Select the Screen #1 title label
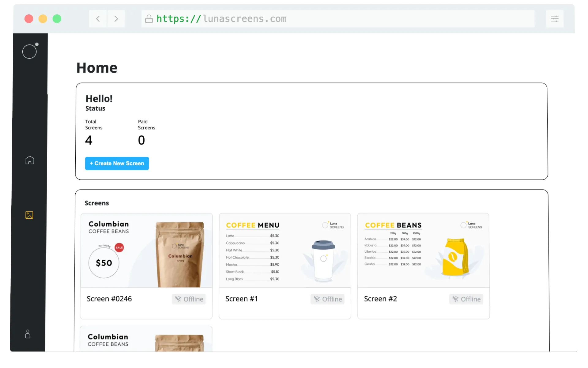588x368 pixels. point(241,299)
